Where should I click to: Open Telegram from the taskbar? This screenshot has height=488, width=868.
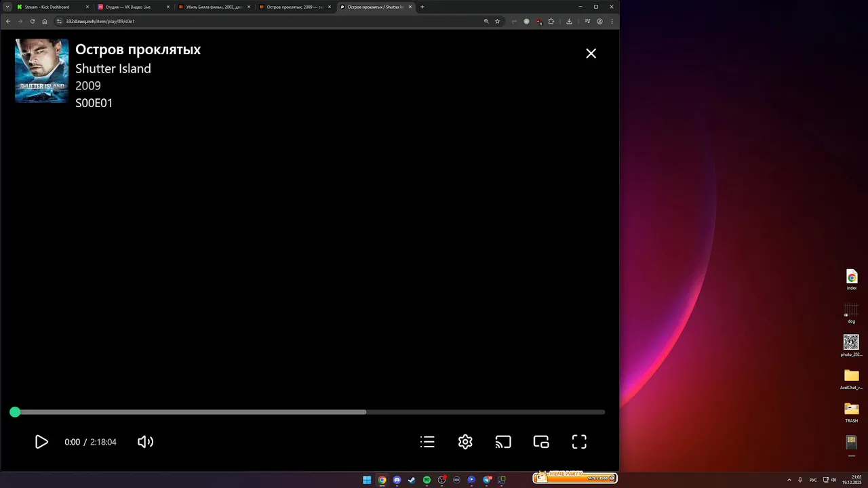point(487,480)
